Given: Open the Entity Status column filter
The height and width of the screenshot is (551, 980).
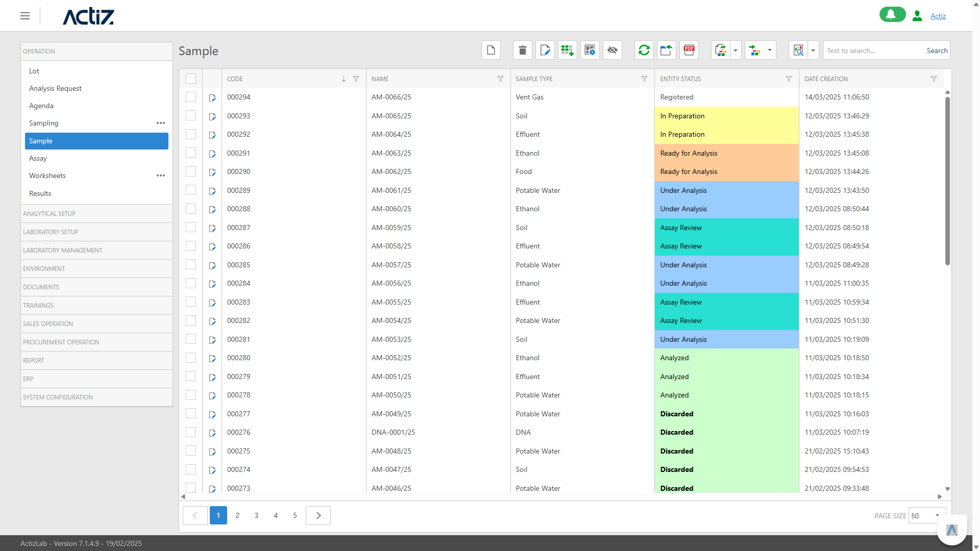Looking at the screenshot, I should pyautogui.click(x=789, y=79).
